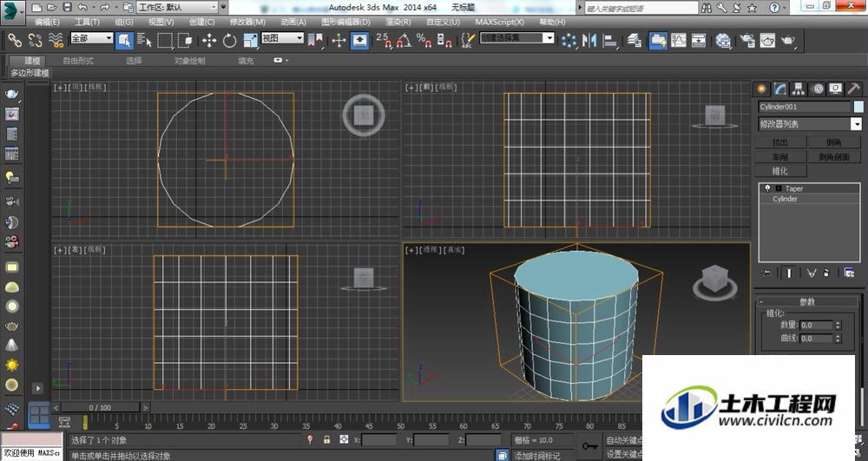Screen dimensions: 868x461
Task: Activate the Select Object tool
Action: 124,41
